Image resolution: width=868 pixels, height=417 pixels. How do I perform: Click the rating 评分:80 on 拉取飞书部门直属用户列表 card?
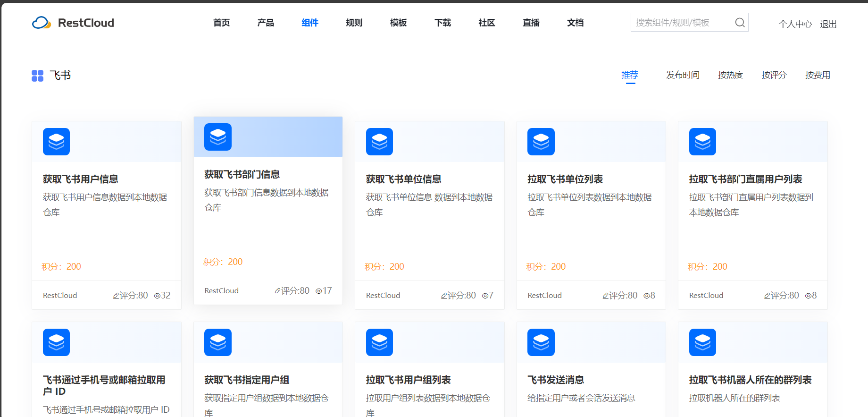click(782, 296)
